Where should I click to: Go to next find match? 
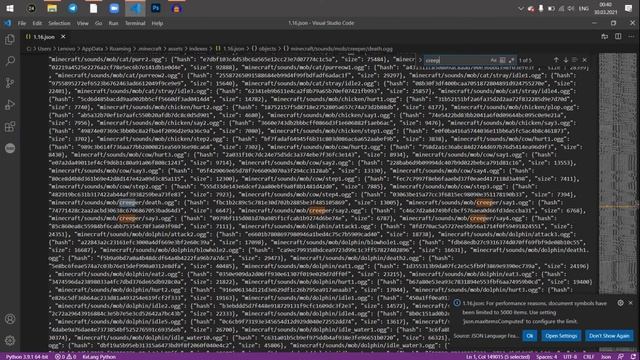(566, 60)
